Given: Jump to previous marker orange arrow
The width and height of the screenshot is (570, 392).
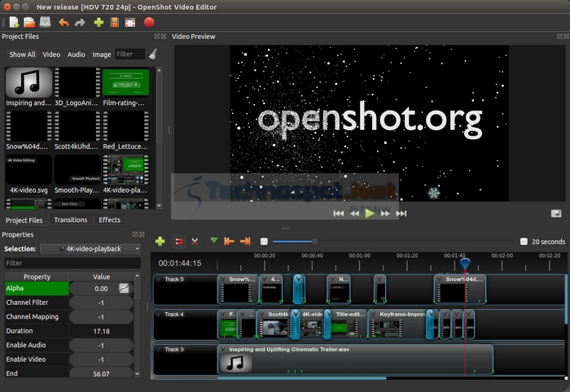Looking at the screenshot, I should (229, 241).
